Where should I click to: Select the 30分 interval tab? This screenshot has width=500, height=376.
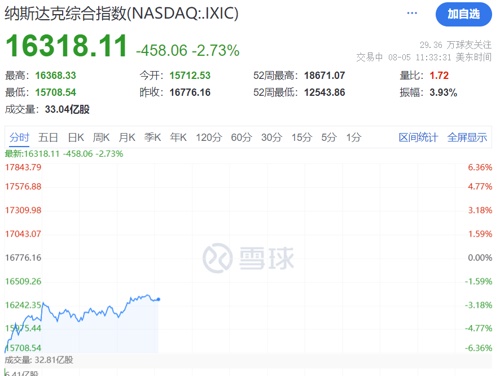tap(272, 137)
